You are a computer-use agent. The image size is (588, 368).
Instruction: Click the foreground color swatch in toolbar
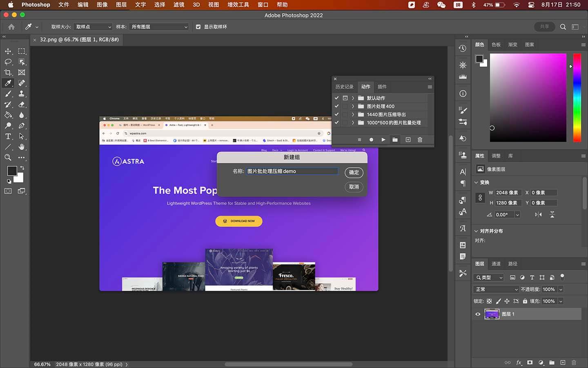12,171
